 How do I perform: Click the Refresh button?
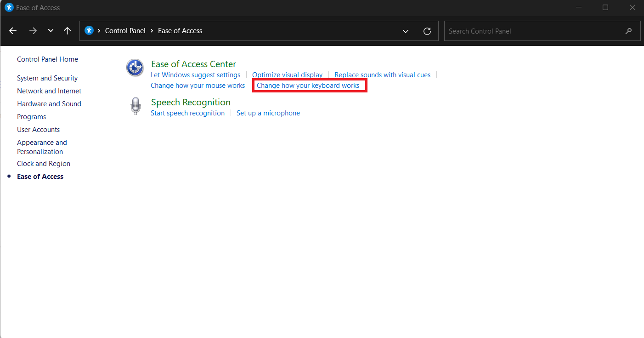427,31
